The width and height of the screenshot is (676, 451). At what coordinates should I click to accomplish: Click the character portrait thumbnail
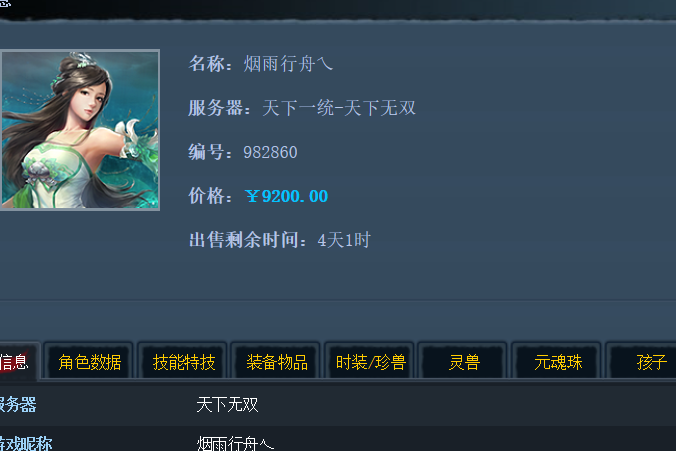[80, 130]
